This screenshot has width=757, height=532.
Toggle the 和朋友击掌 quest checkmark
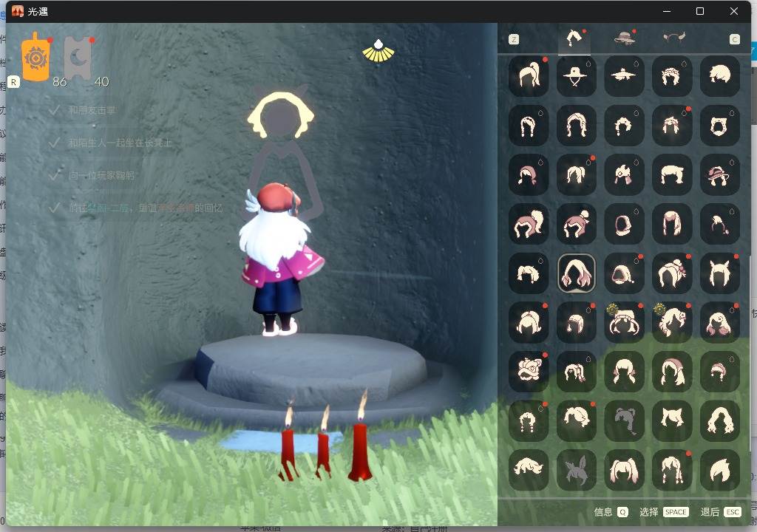pyautogui.click(x=54, y=111)
